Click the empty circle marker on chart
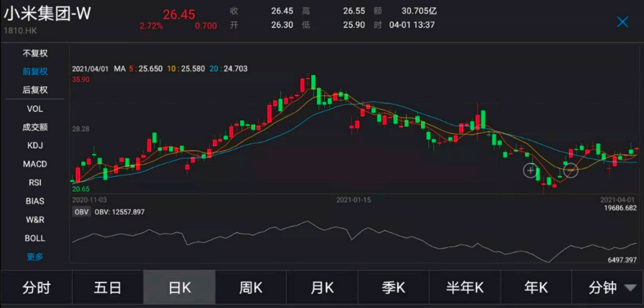 (x=570, y=170)
